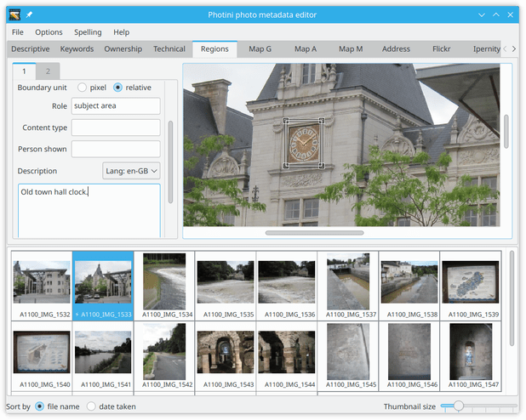Select thumbnail A1100_IMG_1537
The height and width of the screenshot is (420, 526).
click(x=348, y=286)
